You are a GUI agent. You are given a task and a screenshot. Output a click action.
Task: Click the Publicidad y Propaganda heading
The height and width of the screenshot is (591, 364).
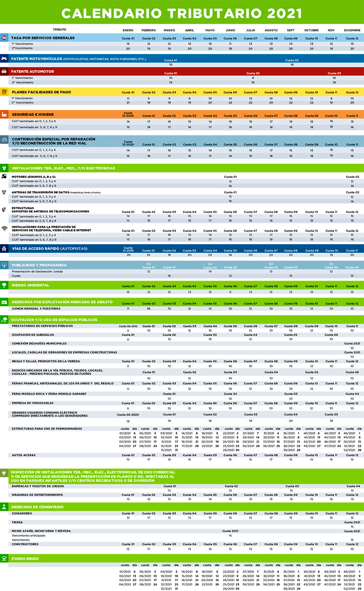(39, 265)
